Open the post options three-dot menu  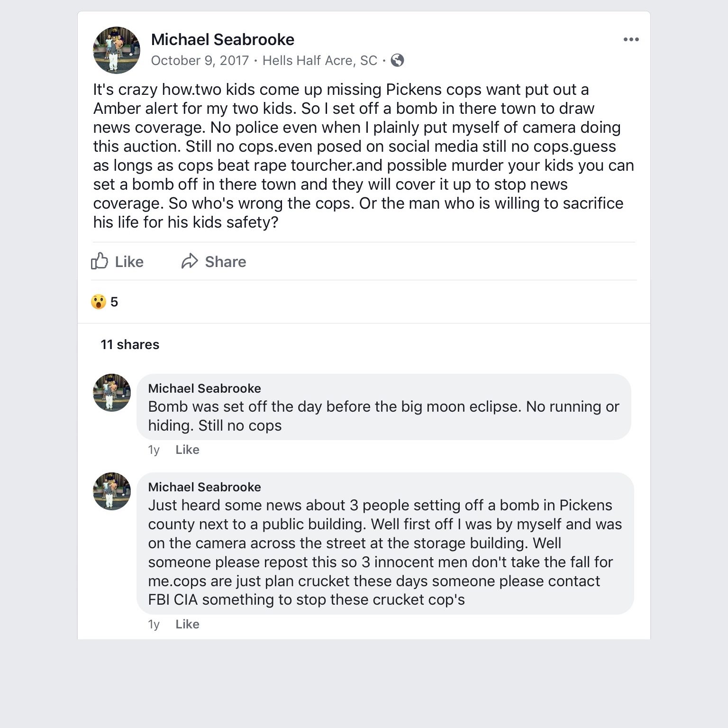(631, 39)
